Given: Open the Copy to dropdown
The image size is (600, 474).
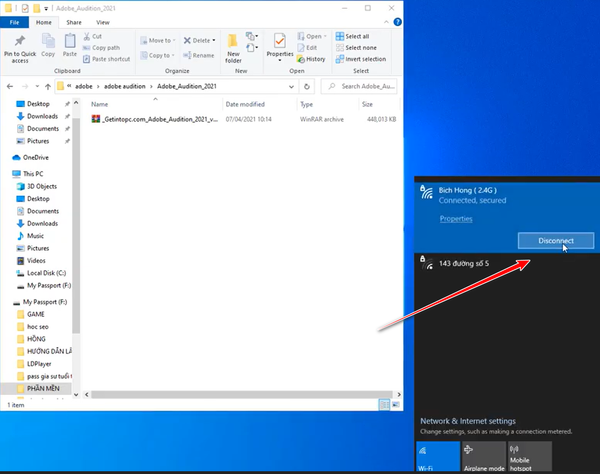Looking at the screenshot, I should [x=157, y=55].
